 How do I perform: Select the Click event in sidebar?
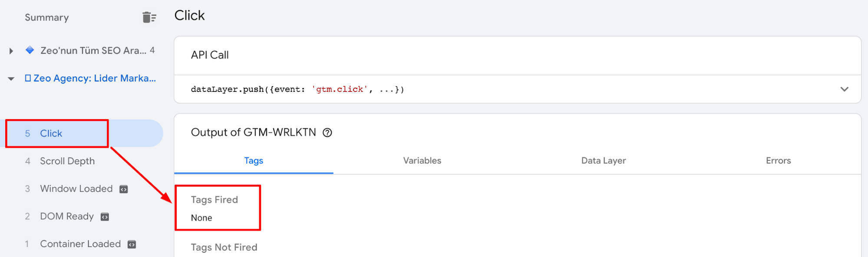click(84, 133)
